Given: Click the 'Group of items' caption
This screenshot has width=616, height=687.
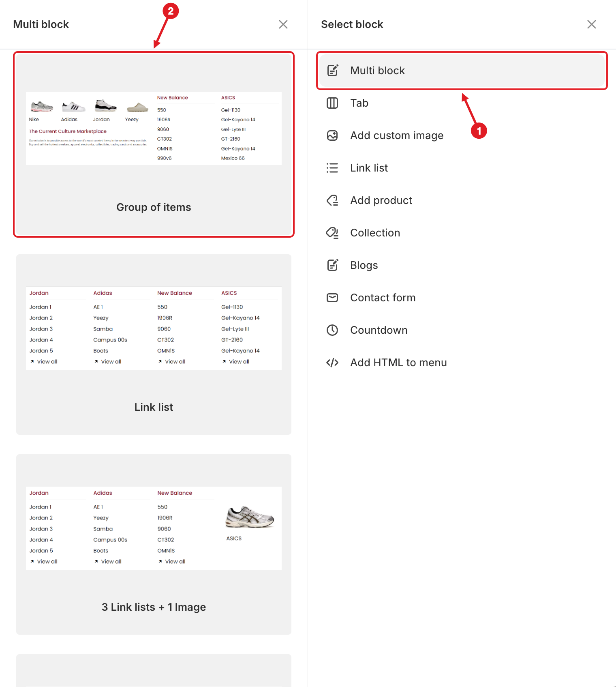Looking at the screenshot, I should (154, 207).
